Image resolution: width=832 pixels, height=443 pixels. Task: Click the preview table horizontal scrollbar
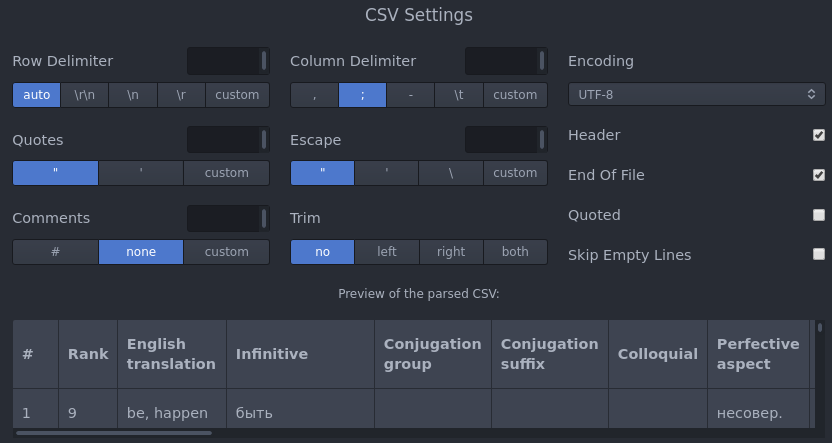(x=114, y=433)
